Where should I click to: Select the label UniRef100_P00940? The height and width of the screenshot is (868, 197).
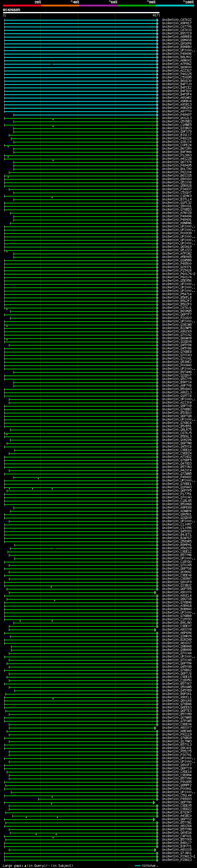(x=177, y=365)
